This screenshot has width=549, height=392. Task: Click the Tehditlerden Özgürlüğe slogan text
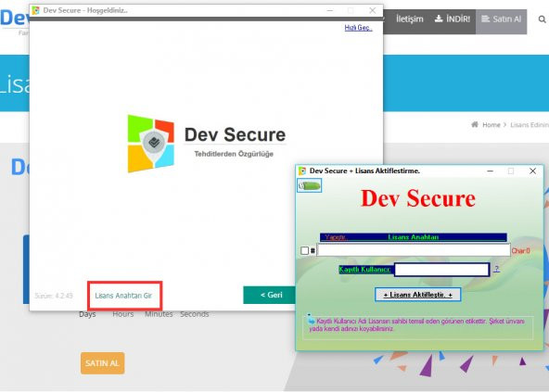coord(234,154)
